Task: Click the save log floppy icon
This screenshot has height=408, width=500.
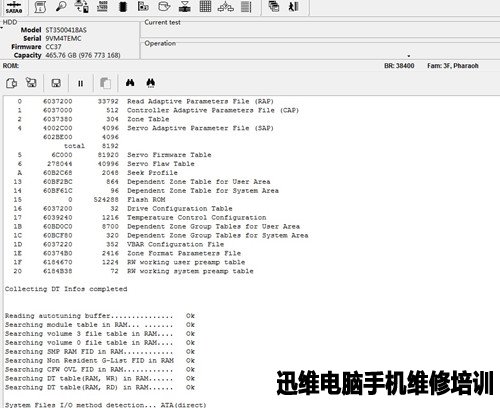Action: (56, 83)
